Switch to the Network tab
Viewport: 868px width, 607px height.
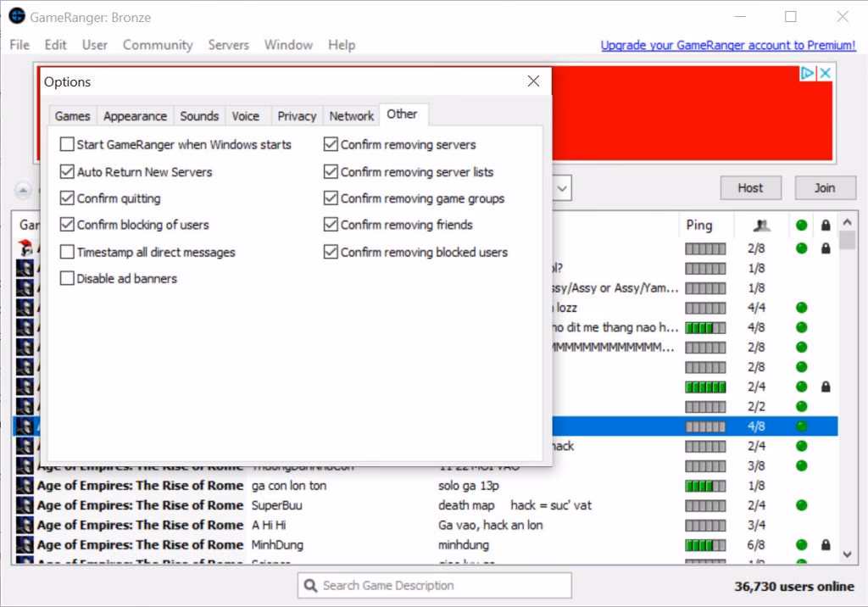click(352, 116)
